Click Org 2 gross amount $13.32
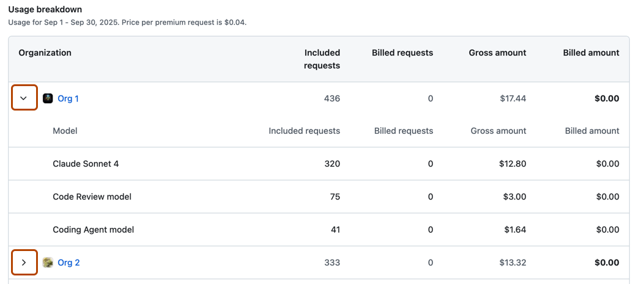Viewport: 644px width, 284px height. (x=512, y=263)
